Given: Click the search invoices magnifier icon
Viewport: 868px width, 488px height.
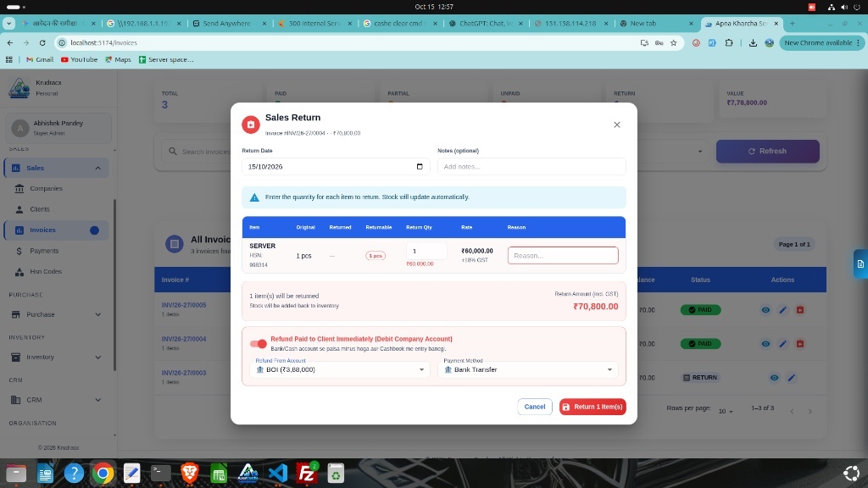Looking at the screenshot, I should pos(173,151).
